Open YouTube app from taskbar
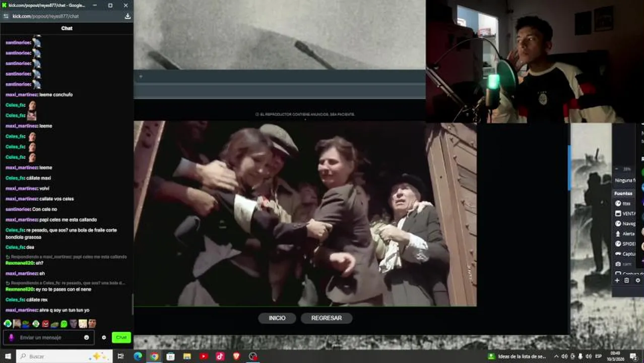Viewport: 644px width, 363px height. coord(204,356)
